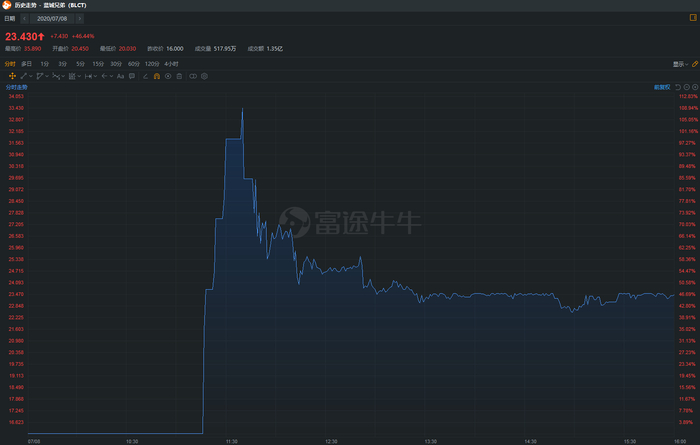Select the range measure tool
Image resolution: width=700 pixels, height=445 pixels.
point(88,76)
